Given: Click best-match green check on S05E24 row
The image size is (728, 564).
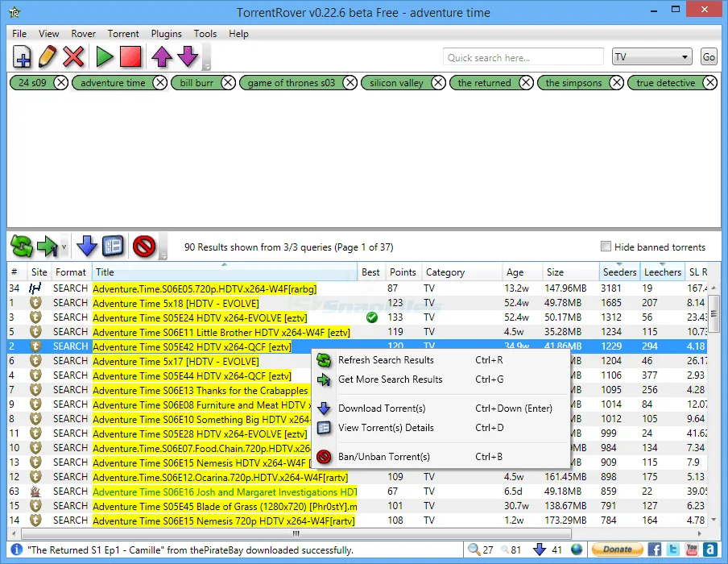Looking at the screenshot, I should pyautogui.click(x=372, y=317).
